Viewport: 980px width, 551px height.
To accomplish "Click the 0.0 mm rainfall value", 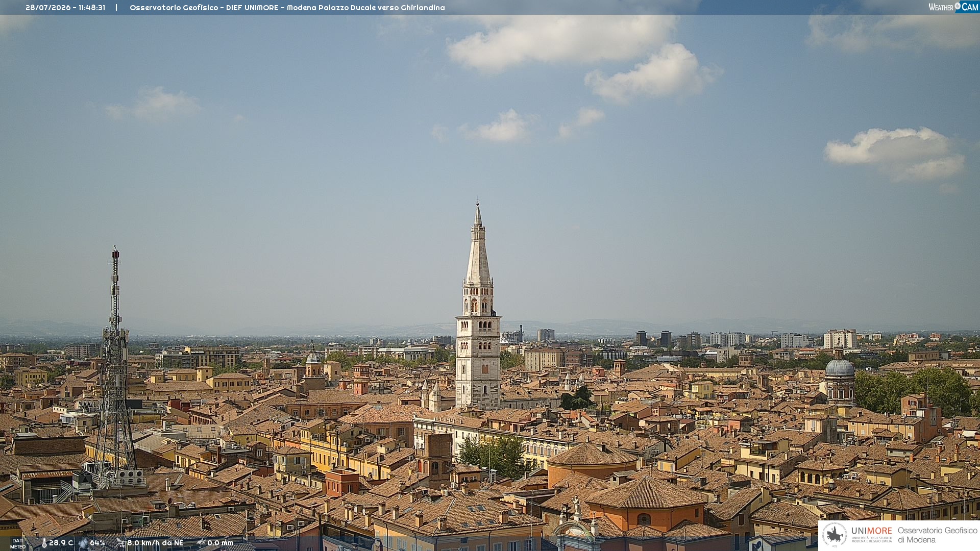I will click(x=220, y=543).
